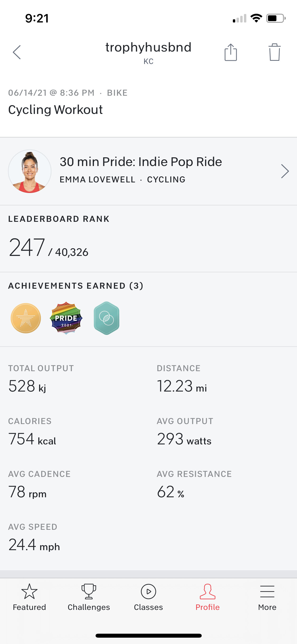Screen dimensions: 297x644
Task: Tap the Achievements Earned (3) header
Action: [x=76, y=286]
